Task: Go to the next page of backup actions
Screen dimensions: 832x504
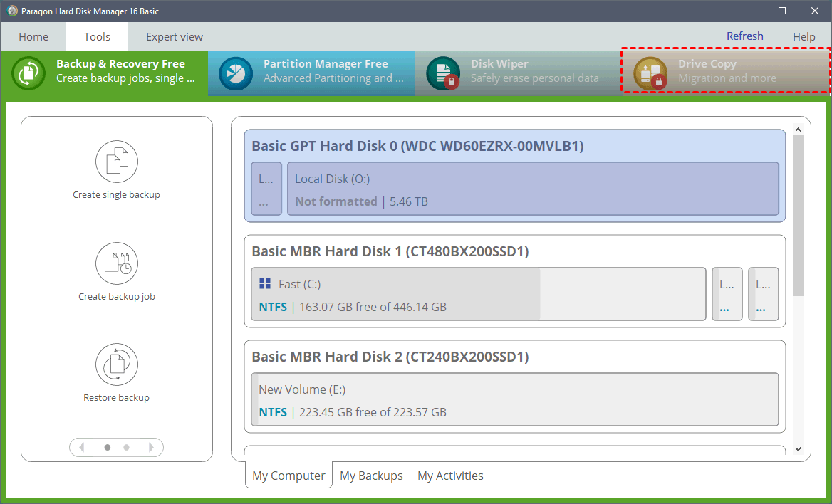Action: point(152,447)
